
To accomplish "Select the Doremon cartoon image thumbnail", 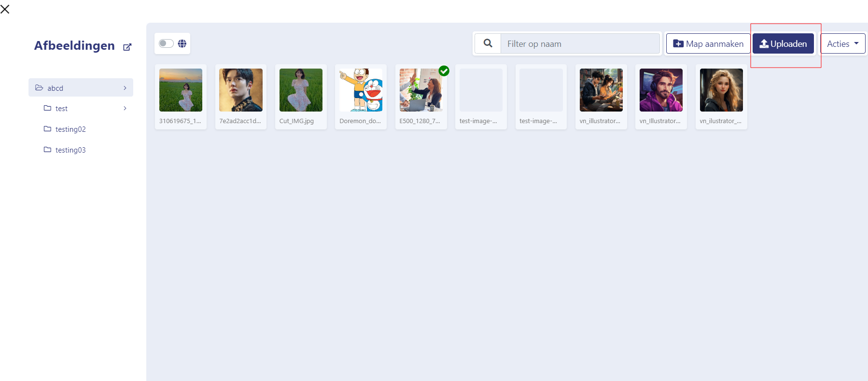I will tap(361, 90).
